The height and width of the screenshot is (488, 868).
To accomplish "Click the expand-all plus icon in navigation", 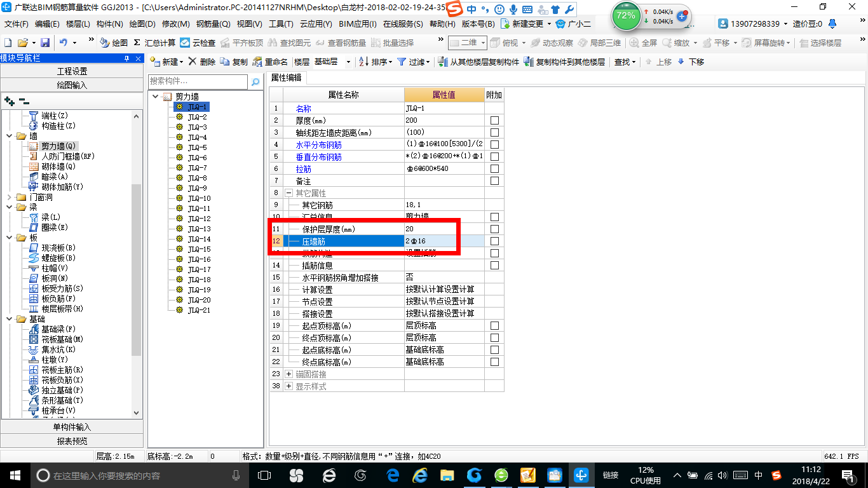I will pos(9,101).
